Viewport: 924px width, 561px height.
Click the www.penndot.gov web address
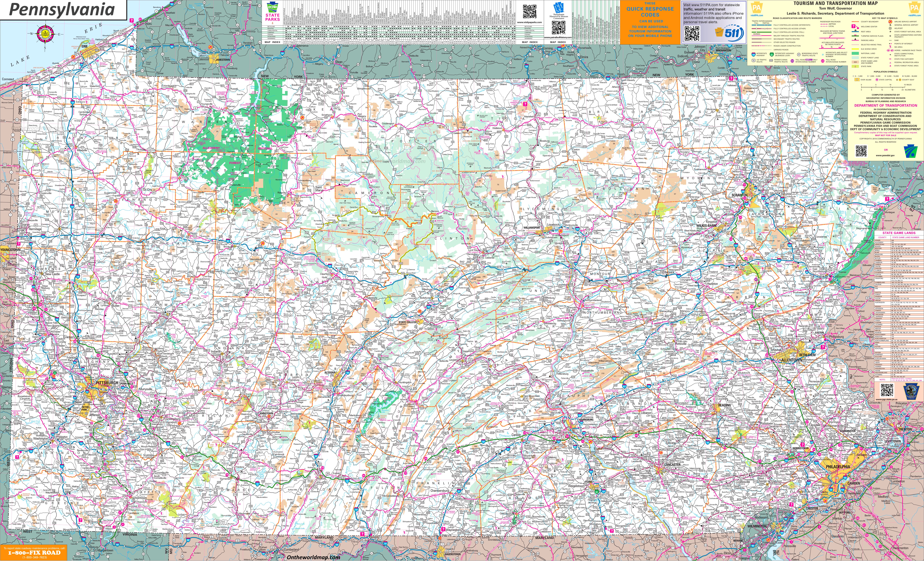coord(885,155)
